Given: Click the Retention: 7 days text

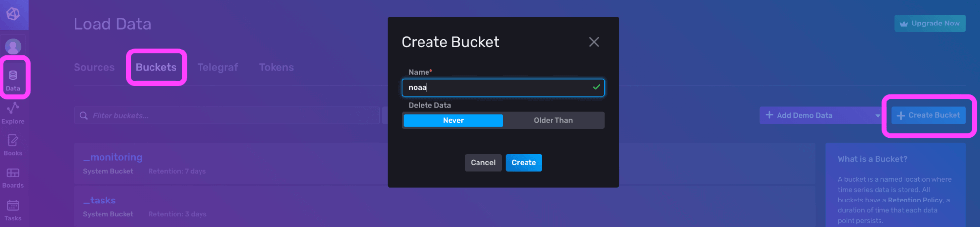Looking at the screenshot, I should [177, 171].
